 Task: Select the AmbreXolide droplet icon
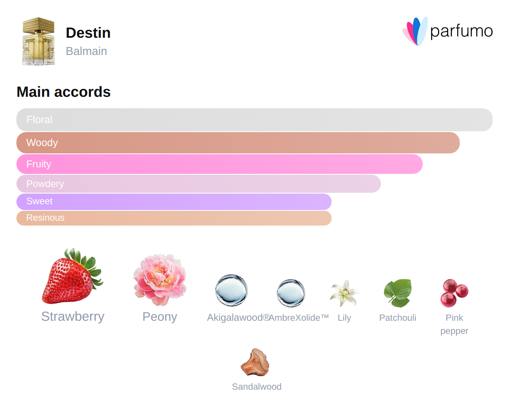coord(291,293)
